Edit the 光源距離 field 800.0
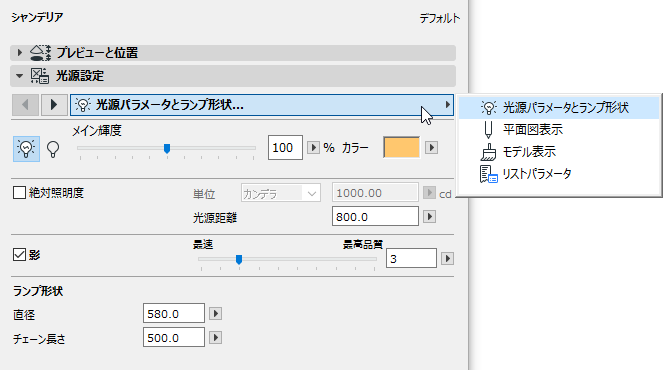Viewport: 663px width, 370px height. tap(375, 217)
